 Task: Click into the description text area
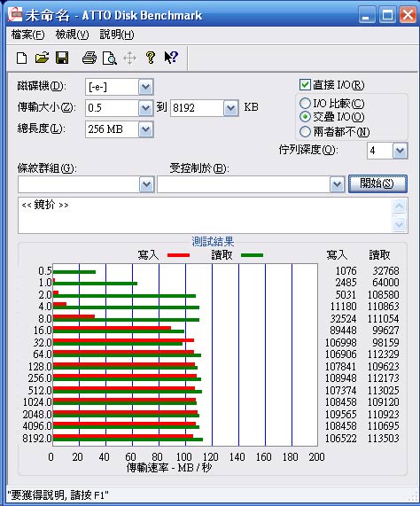click(x=206, y=215)
